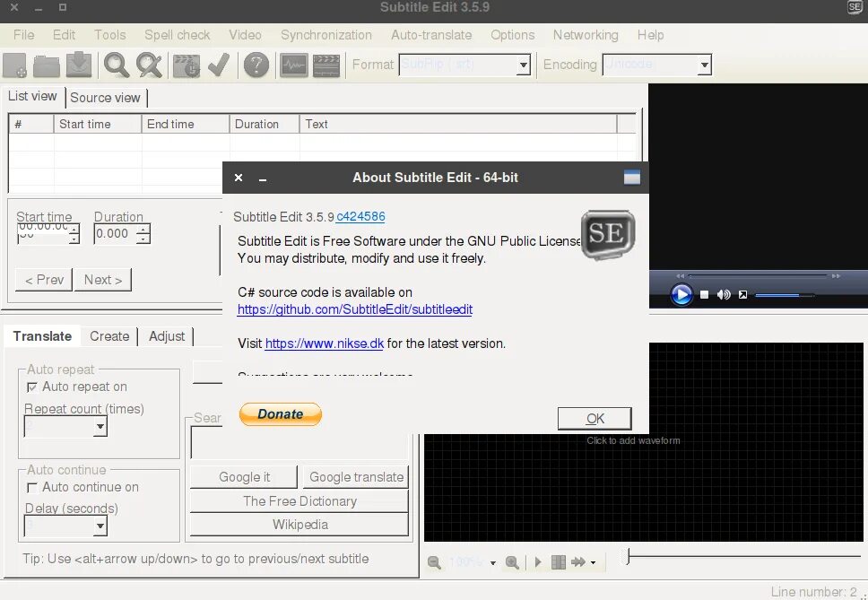Adjust the video volume slider

(x=785, y=296)
